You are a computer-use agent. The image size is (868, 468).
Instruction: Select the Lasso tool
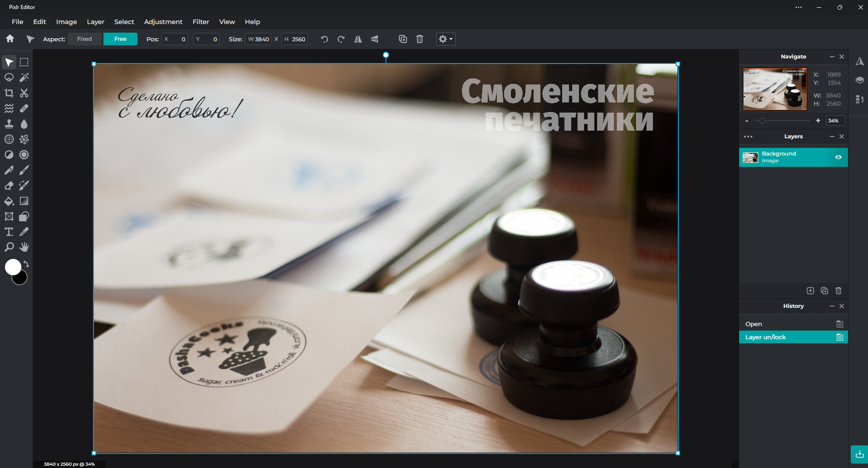click(x=9, y=78)
